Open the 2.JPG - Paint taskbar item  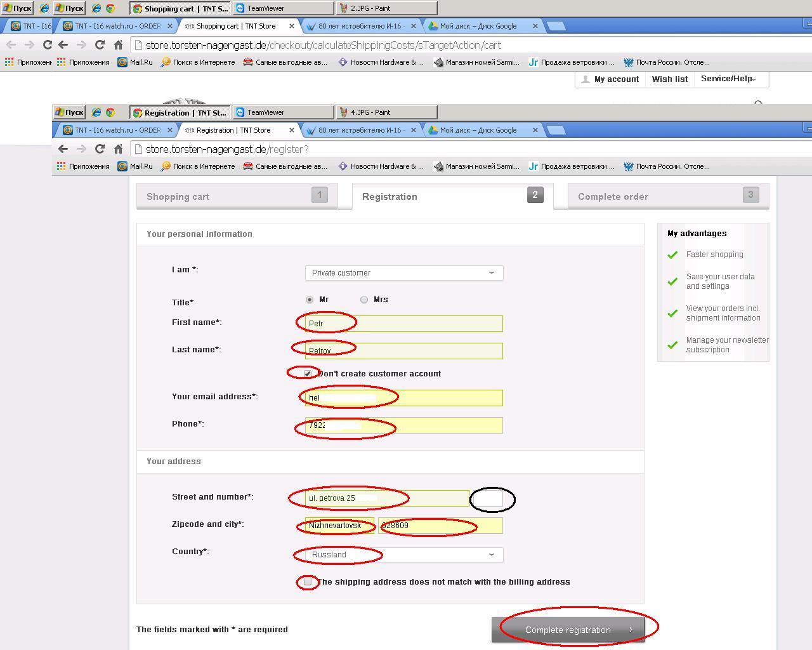point(386,8)
